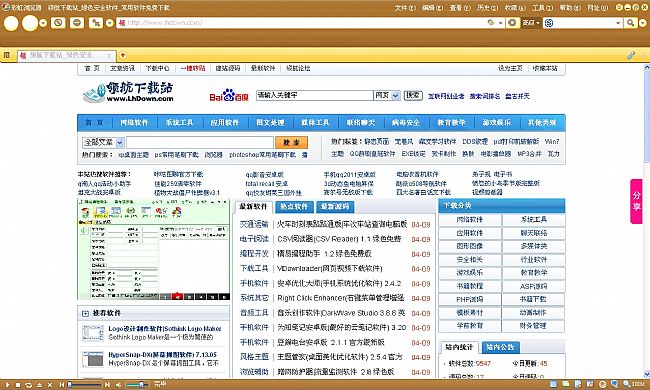The height and width of the screenshot is (390, 650).
Task: Click the leftmost status bar icon at right side
Action: coord(553,385)
